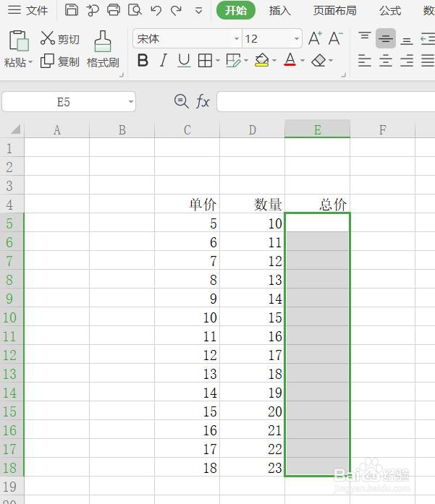The width and height of the screenshot is (435, 504).
Task: Open the font size 12 dropdown
Action: pos(296,38)
